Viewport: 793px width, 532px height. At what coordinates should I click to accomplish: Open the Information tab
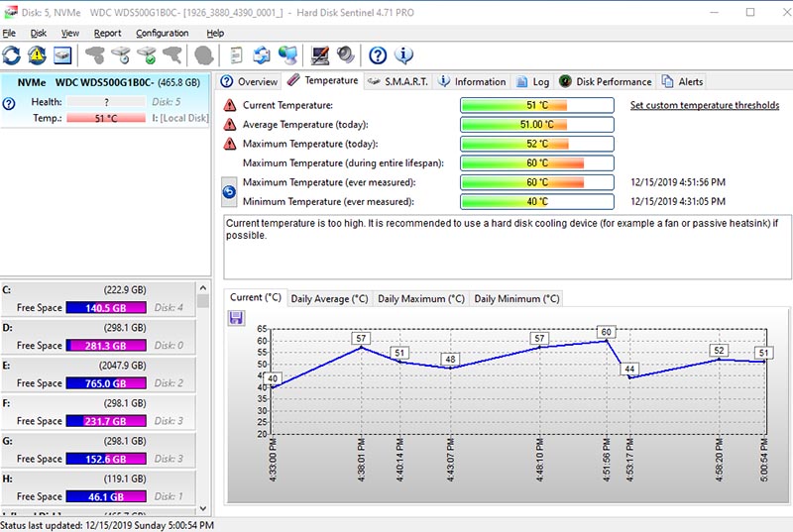click(472, 81)
